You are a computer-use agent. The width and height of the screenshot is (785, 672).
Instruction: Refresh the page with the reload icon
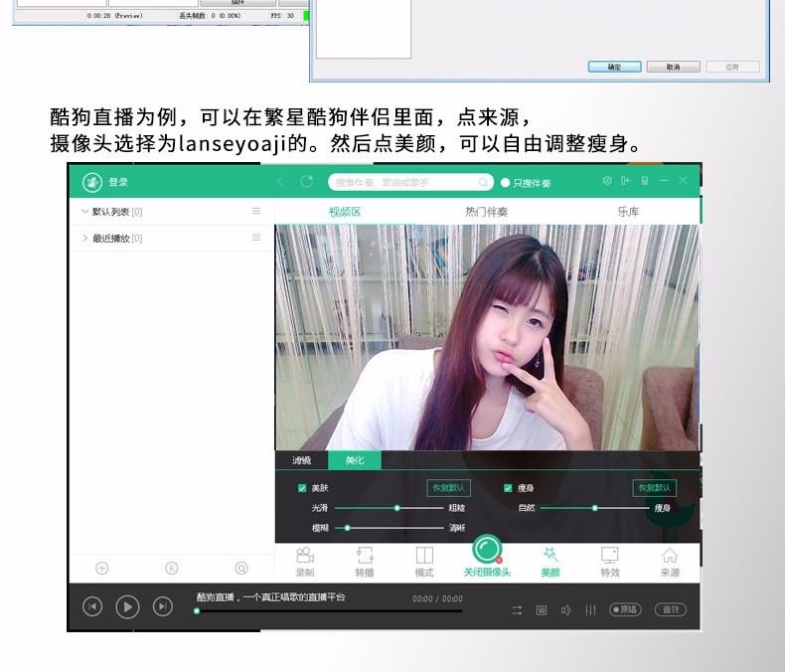(x=307, y=181)
